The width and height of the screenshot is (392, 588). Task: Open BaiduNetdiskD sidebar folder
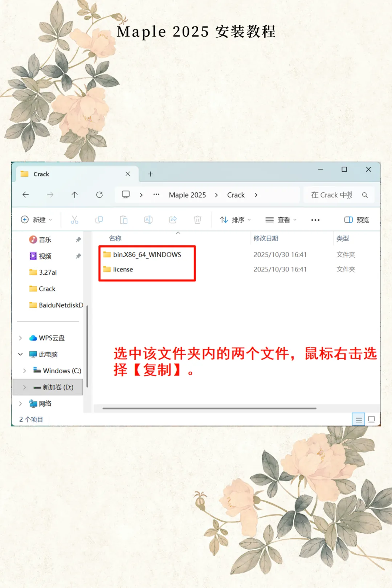click(x=56, y=305)
